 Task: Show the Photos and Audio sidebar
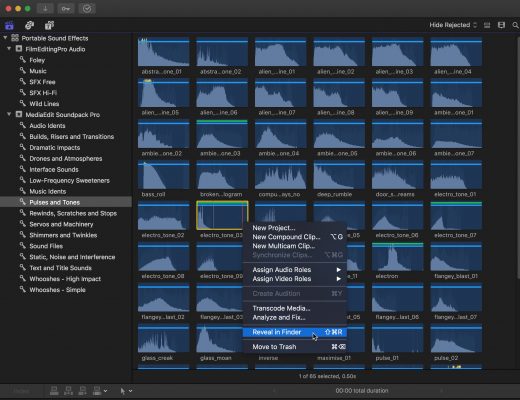click(x=29, y=25)
